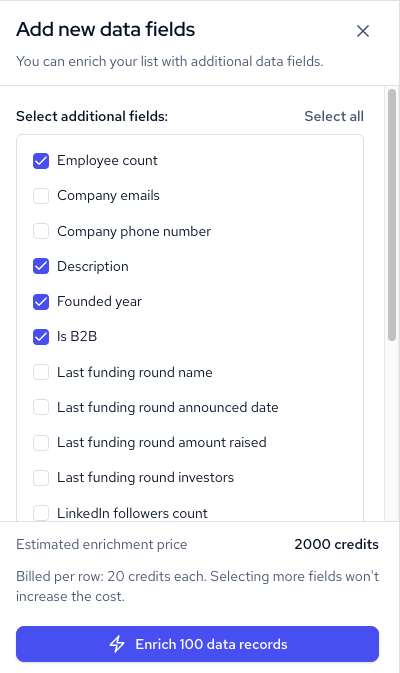Image resolution: width=400 pixels, height=673 pixels.
Task: Toggle off the Founded year checkbox
Action: pos(41,302)
